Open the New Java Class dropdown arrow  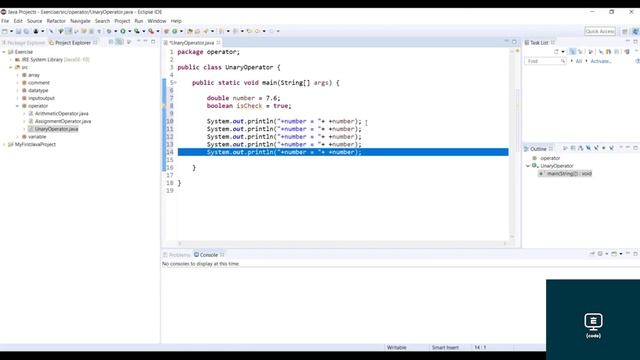181,31
